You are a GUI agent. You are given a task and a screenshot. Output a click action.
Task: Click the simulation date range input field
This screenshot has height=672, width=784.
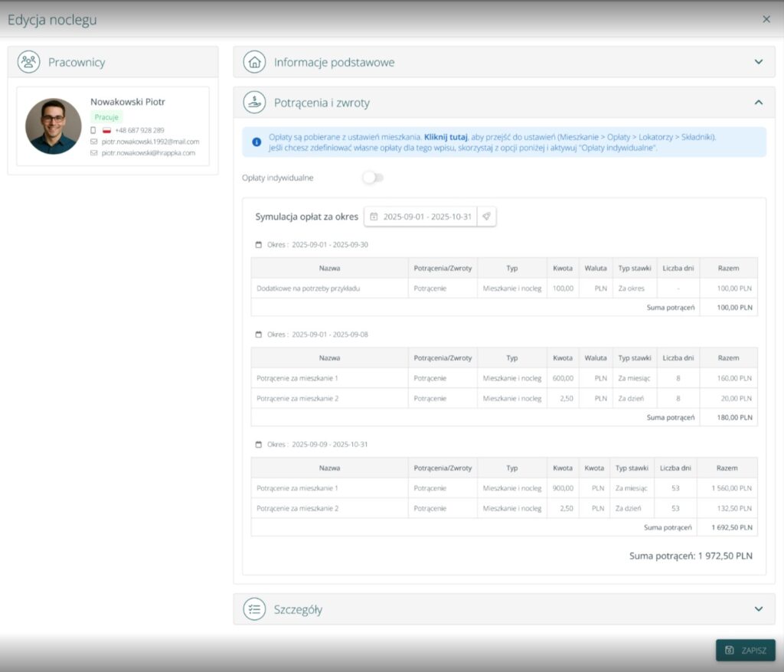(426, 217)
